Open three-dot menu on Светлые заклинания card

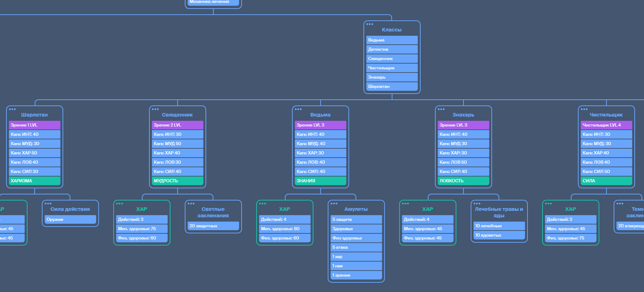(x=191, y=204)
